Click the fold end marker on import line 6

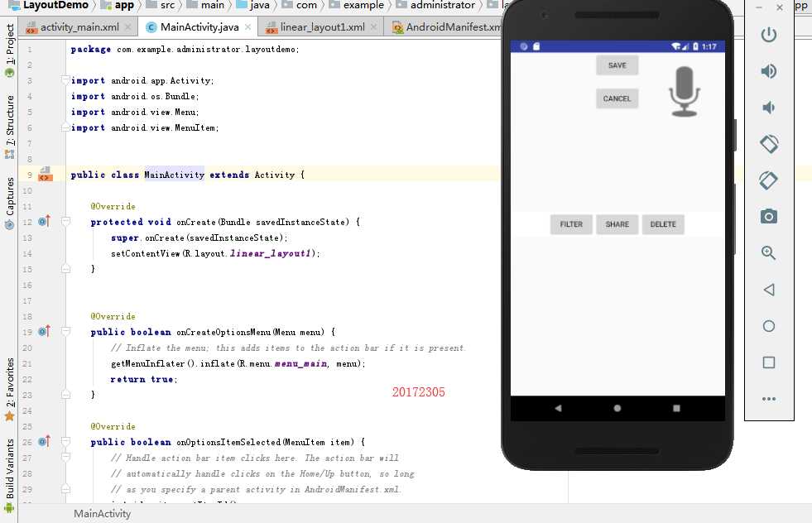click(65, 127)
